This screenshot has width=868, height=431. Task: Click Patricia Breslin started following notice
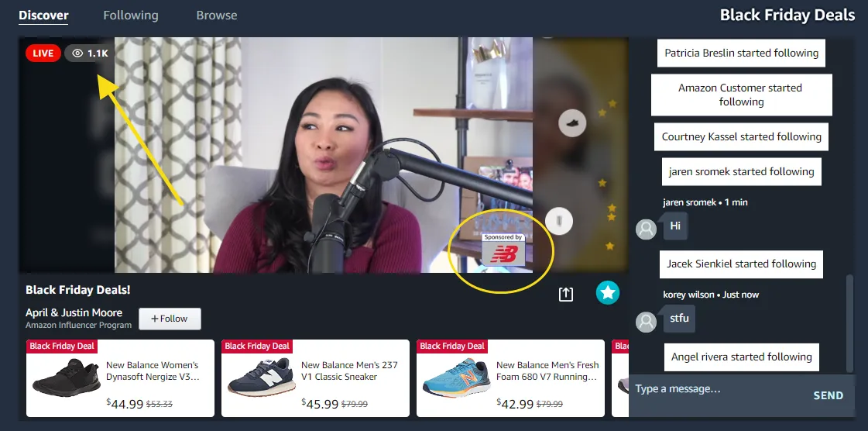coord(741,53)
